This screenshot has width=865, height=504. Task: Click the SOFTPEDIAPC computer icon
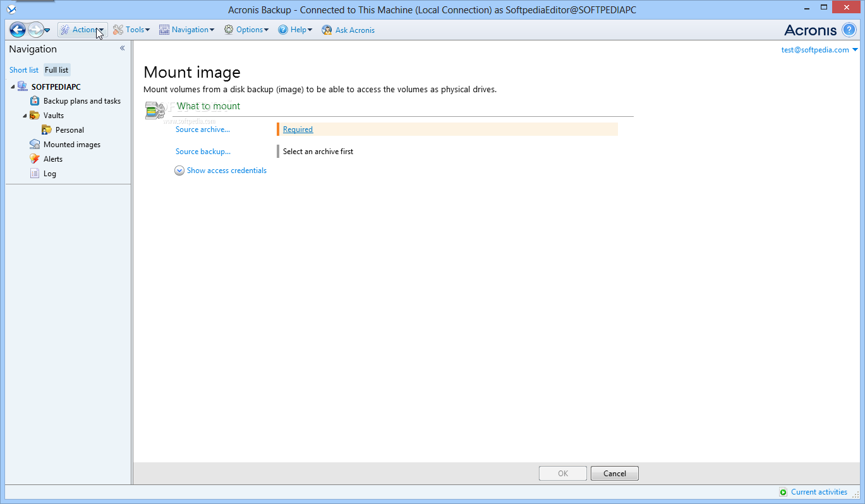23,87
